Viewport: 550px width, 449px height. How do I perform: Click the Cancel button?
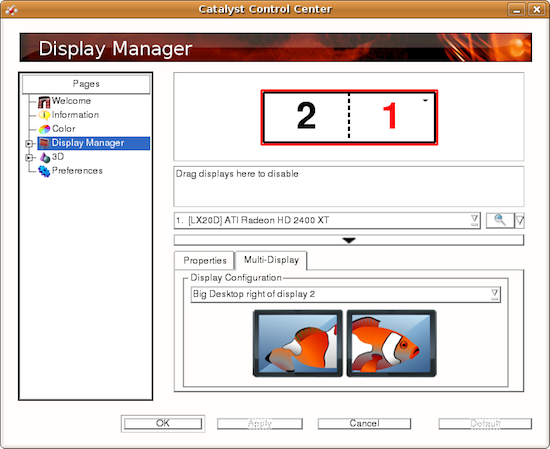(x=364, y=423)
